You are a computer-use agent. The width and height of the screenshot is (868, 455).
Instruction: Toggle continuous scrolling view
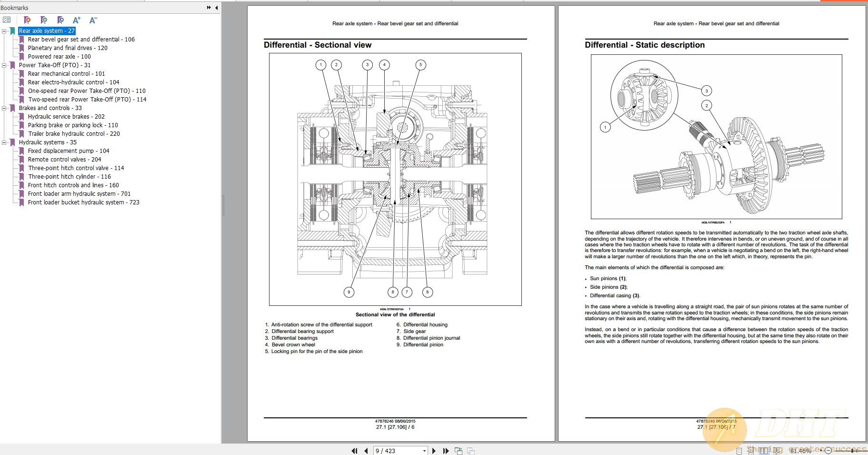(x=751, y=451)
